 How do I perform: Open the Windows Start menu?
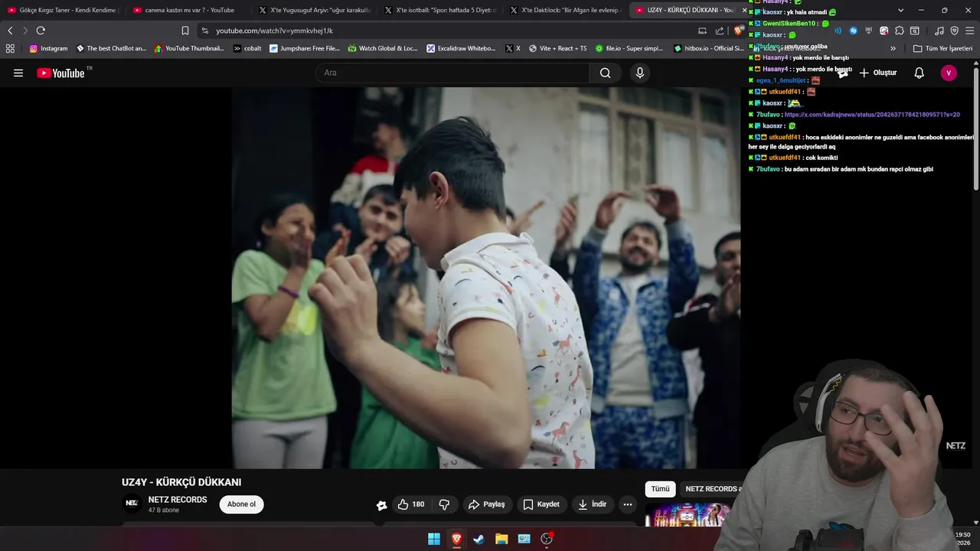point(434,539)
